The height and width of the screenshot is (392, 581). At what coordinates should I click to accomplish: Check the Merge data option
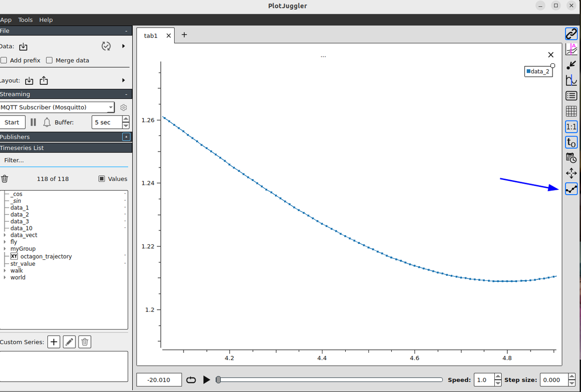[49, 60]
